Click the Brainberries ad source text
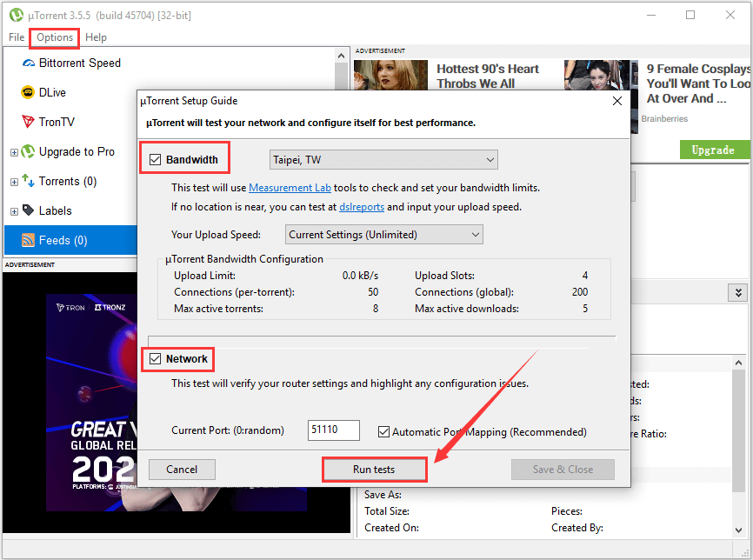The height and width of the screenshot is (560, 753). [664, 118]
